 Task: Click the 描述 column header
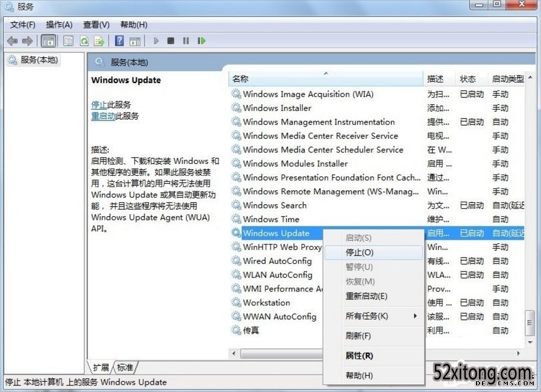coord(439,79)
